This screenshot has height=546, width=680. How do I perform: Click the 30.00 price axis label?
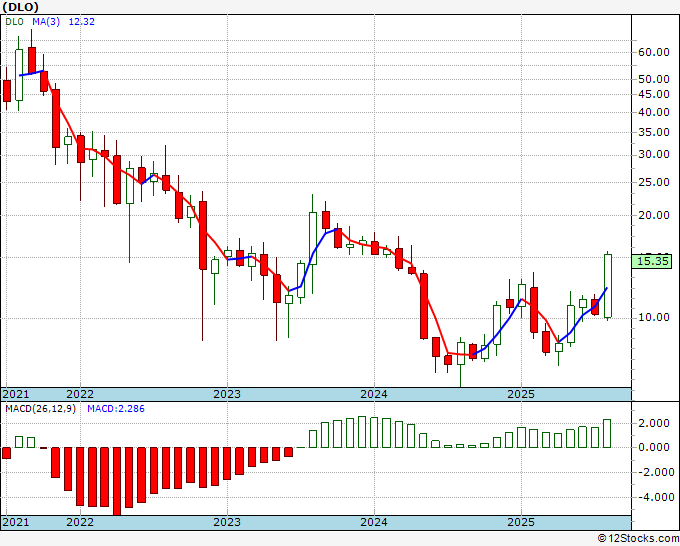click(x=654, y=155)
